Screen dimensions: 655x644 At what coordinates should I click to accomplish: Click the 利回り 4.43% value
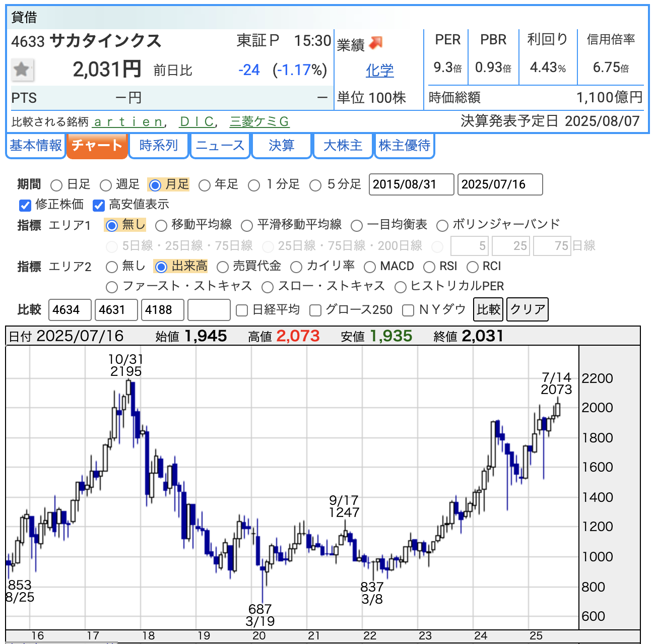[548, 68]
